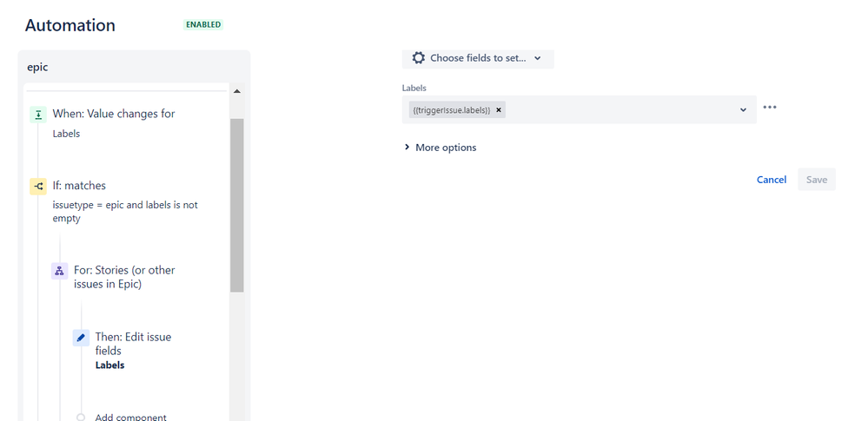868x421 pixels.
Task: Expand the Labels field dropdown arrow
Action: click(744, 110)
